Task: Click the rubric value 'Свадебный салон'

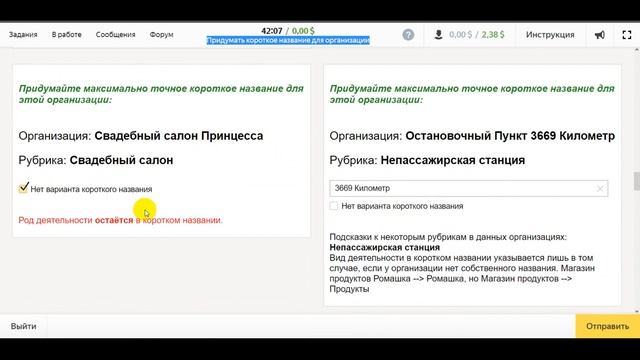Action: pos(121,160)
